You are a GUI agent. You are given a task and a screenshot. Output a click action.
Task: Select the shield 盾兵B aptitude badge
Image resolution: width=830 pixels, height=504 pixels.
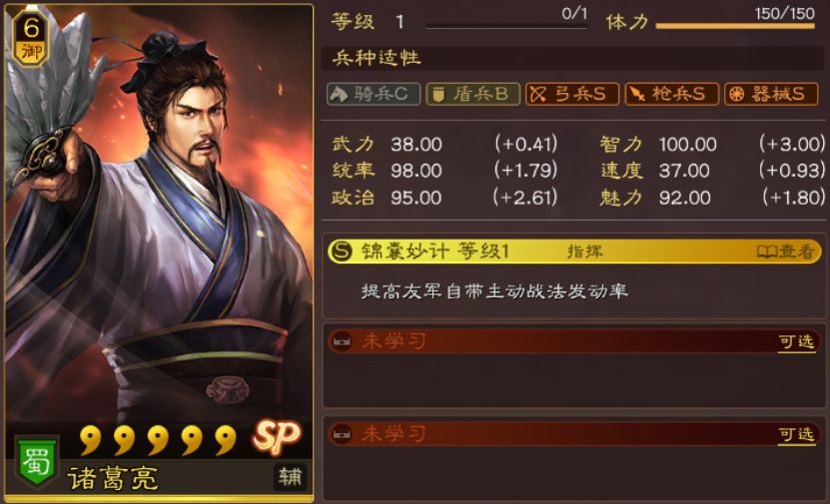click(472, 94)
